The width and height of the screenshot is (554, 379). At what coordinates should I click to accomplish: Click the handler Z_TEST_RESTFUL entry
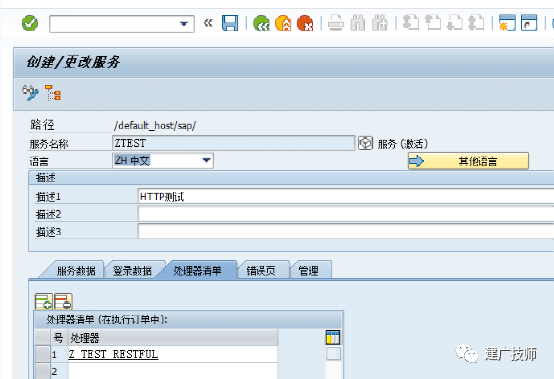click(x=113, y=354)
